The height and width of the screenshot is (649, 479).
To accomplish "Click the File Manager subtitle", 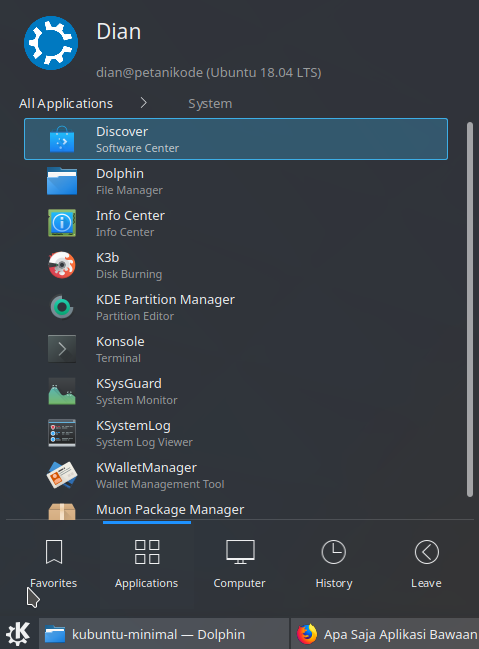I will coord(129,190).
